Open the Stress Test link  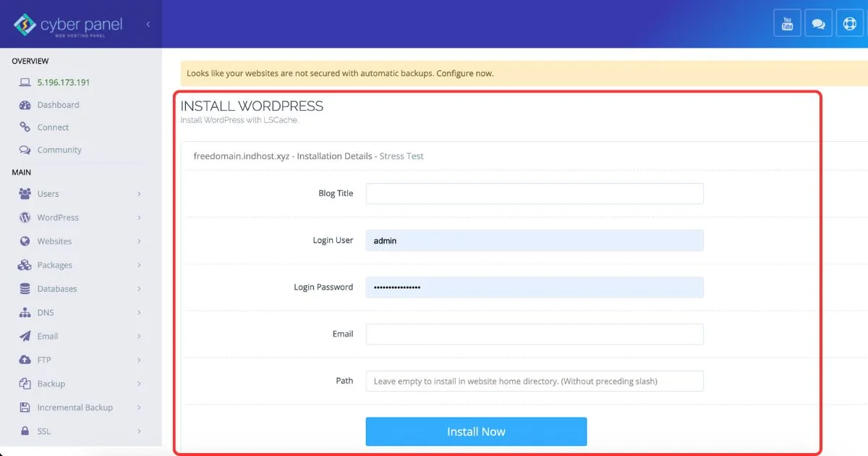click(401, 156)
